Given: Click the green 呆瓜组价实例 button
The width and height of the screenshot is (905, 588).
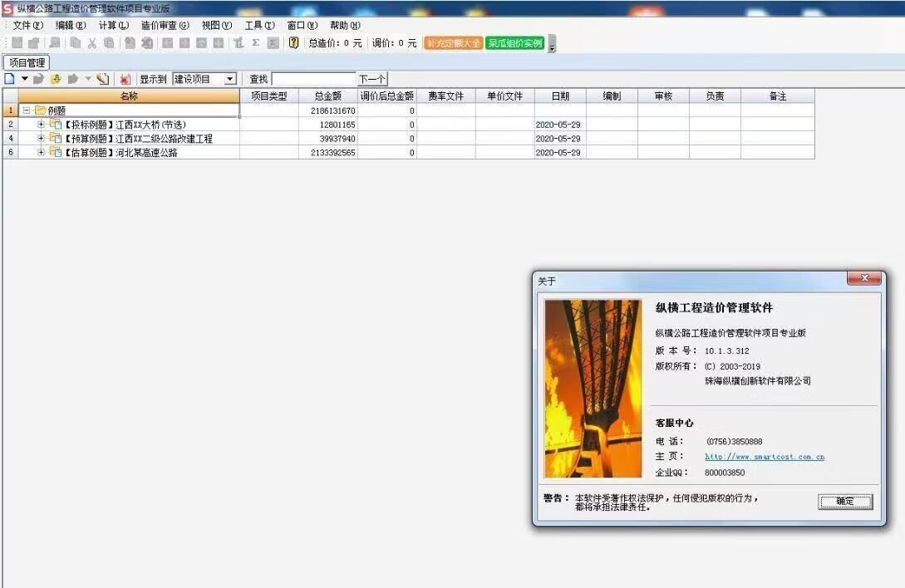Looking at the screenshot, I should pos(515,43).
